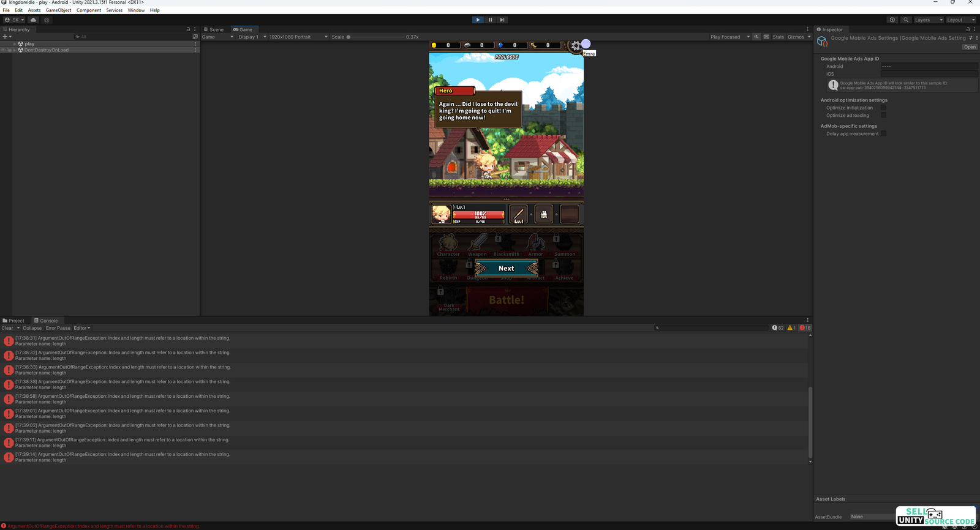
Task: Click the Hierarchy search field
Action: 132,37
